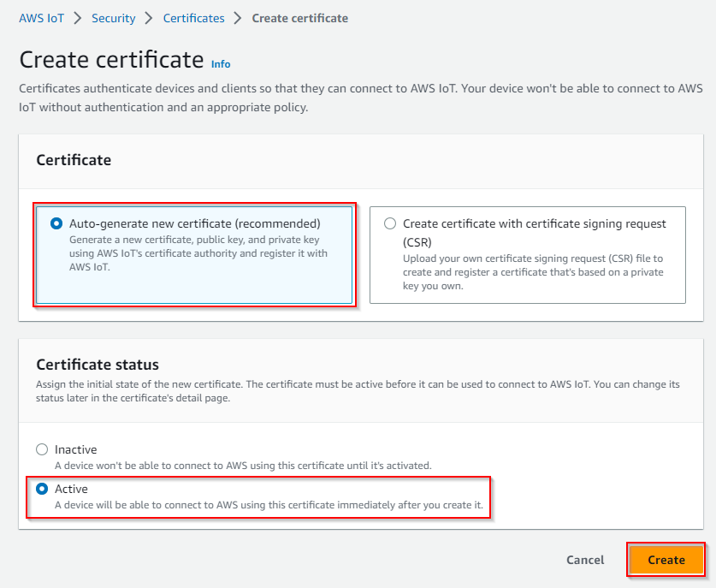Click the current 'Create certificate' breadcrumb item
This screenshot has width=716, height=588.
(x=299, y=18)
